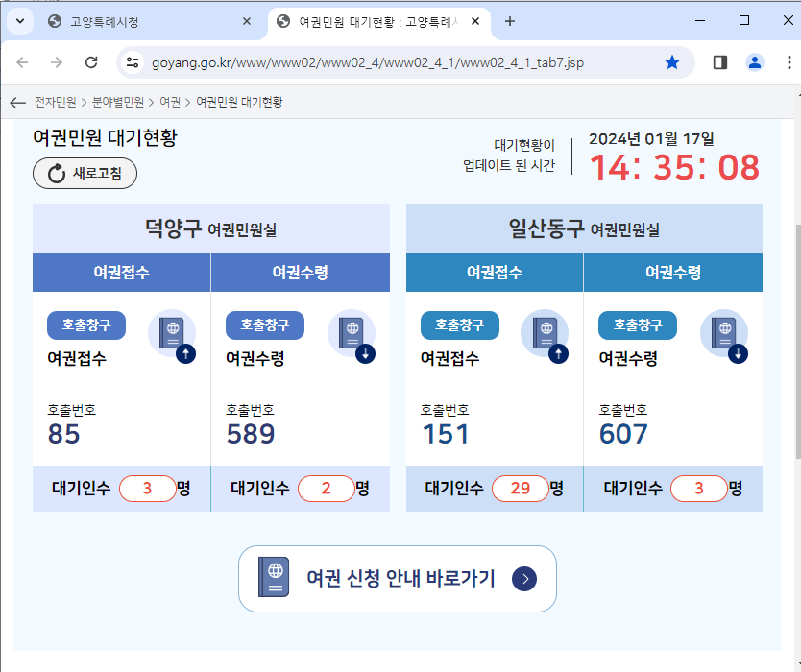Click the bookmark star in the address bar
This screenshot has height=672, width=801.
click(672, 61)
